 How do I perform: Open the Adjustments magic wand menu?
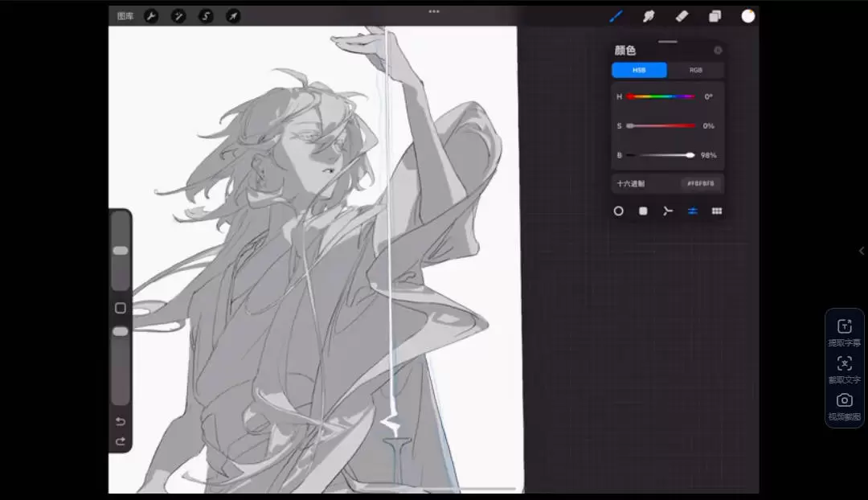pyautogui.click(x=178, y=16)
